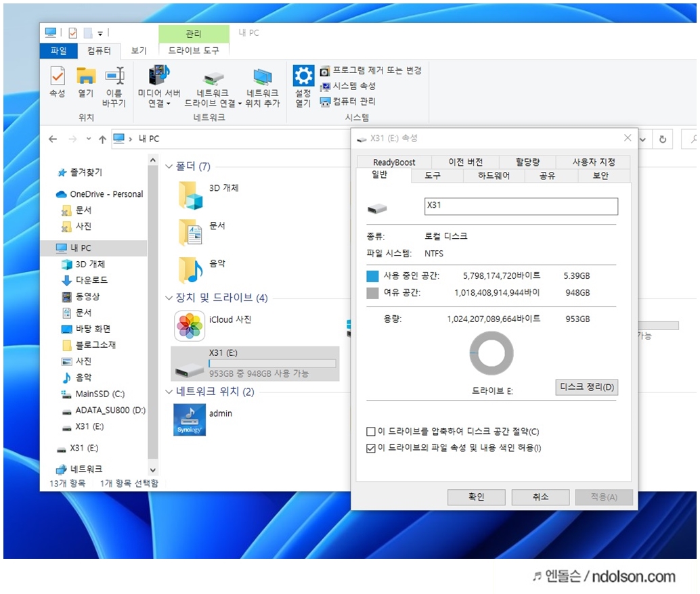This screenshot has width=700, height=594.
Task: Open the 파일 ribbon tab
Action: tap(58, 51)
